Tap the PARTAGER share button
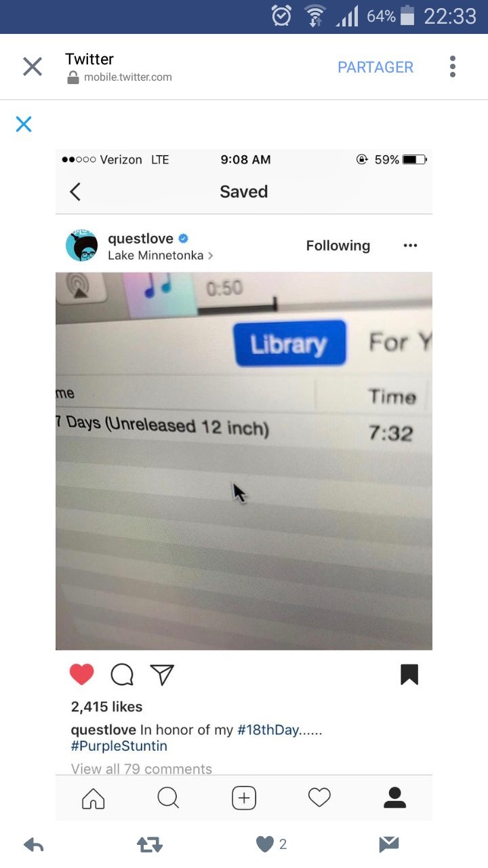This screenshot has height=868, width=488. 375,67
